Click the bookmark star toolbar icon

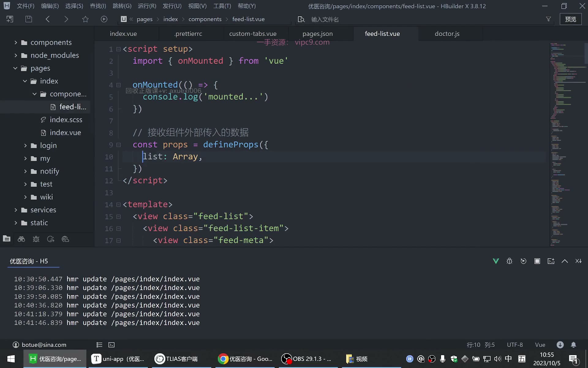[x=85, y=19]
